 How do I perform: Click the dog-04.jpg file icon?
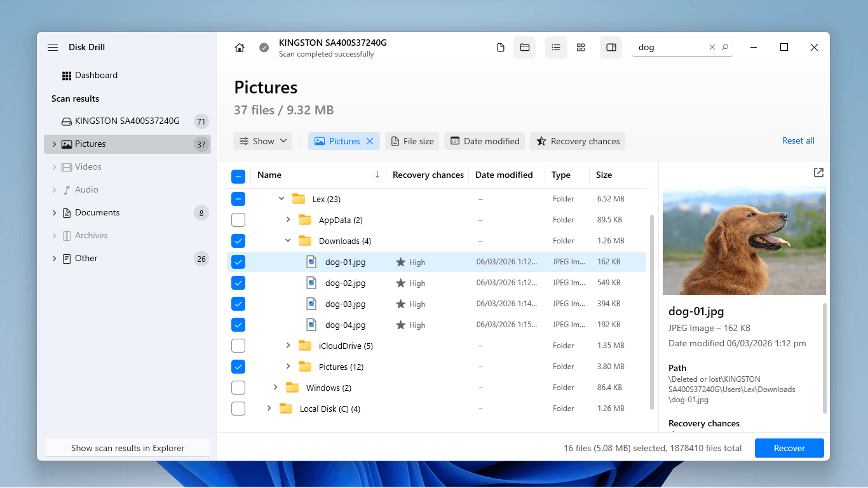(311, 325)
